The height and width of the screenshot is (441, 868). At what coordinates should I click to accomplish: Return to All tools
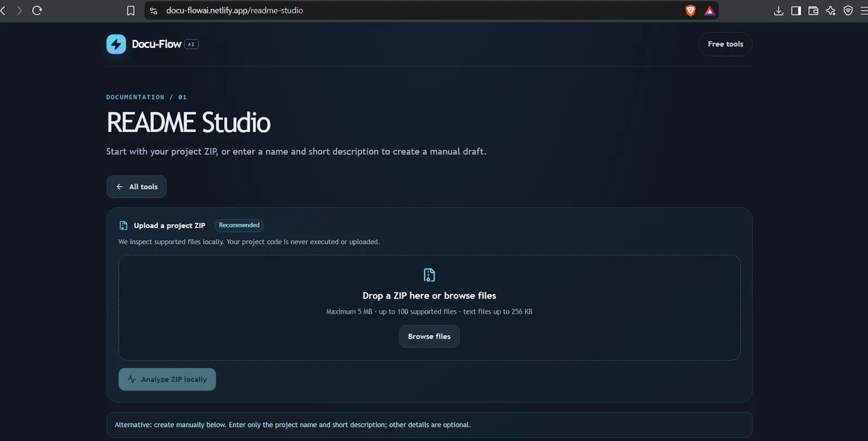[x=136, y=187]
